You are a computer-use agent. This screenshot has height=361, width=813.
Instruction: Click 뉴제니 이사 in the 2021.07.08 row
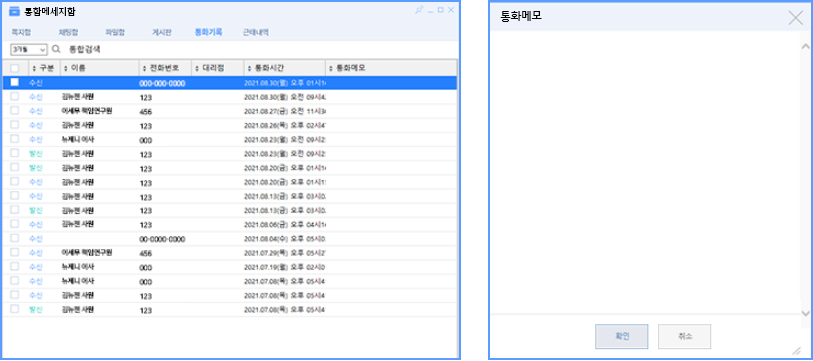(x=78, y=281)
